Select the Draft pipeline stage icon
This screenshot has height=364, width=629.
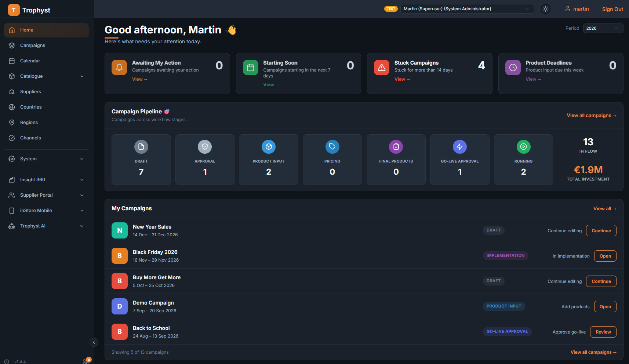(x=141, y=147)
